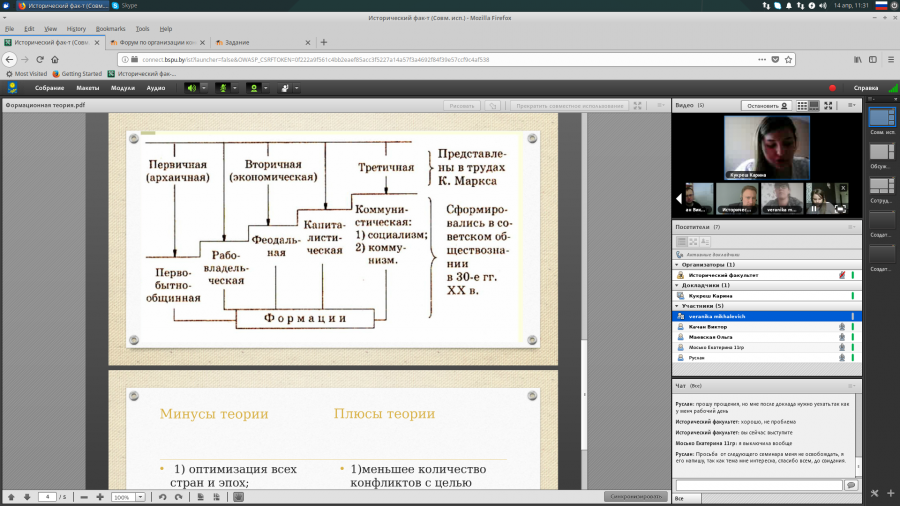Open the Аудио menu
Viewport: 900px width, 506px height.
point(156,88)
